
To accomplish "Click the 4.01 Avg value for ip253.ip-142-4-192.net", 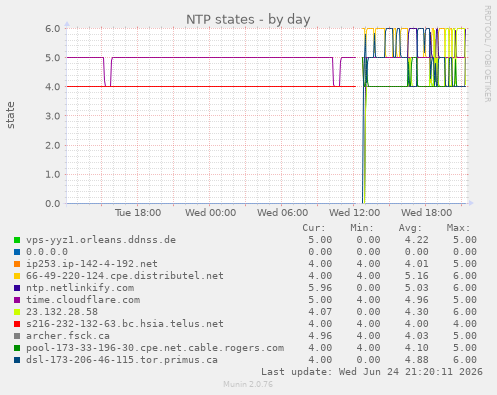I will click(x=417, y=264).
